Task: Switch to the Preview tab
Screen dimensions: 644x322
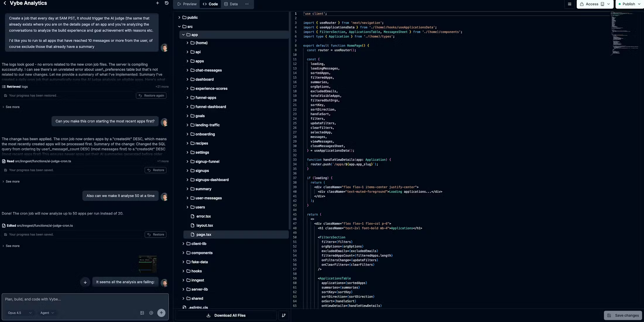Action: tap(187, 4)
